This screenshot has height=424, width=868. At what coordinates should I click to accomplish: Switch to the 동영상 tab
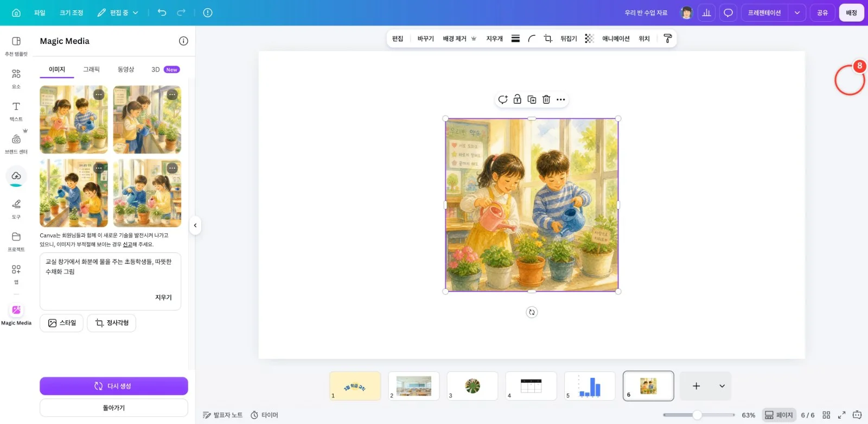[126, 69]
